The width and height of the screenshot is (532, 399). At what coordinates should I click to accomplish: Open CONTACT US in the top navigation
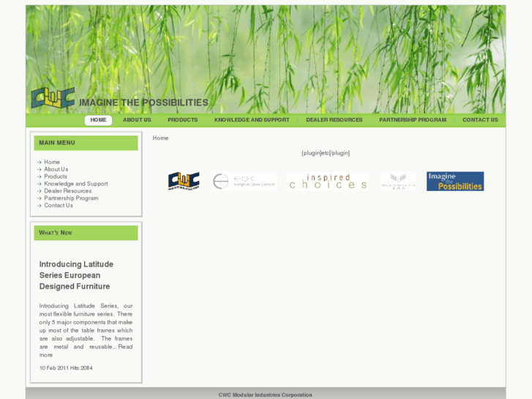pos(480,120)
